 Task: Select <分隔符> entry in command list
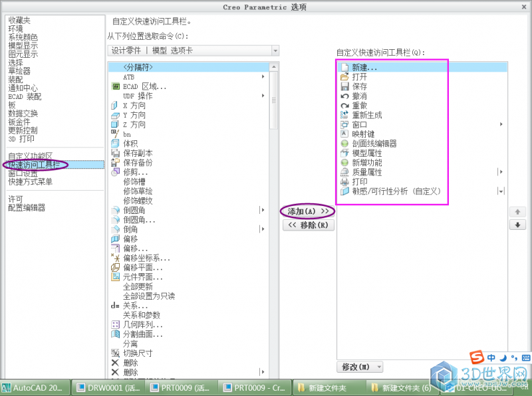coord(189,67)
